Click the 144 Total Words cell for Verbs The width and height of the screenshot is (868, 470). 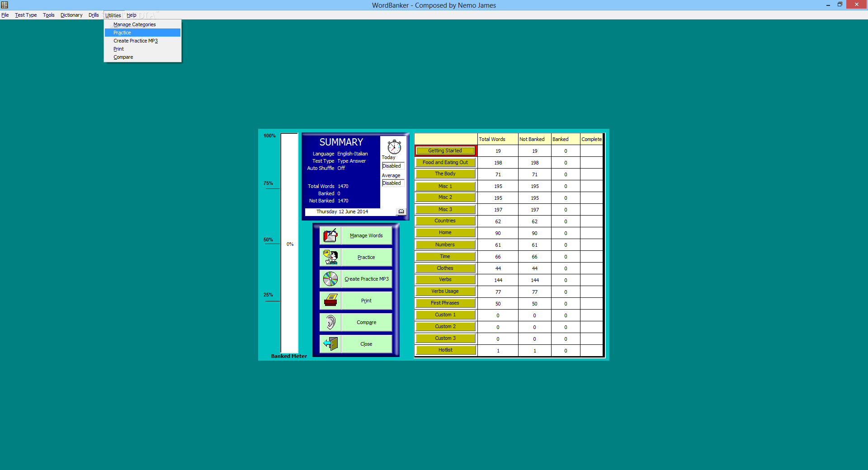tap(498, 280)
